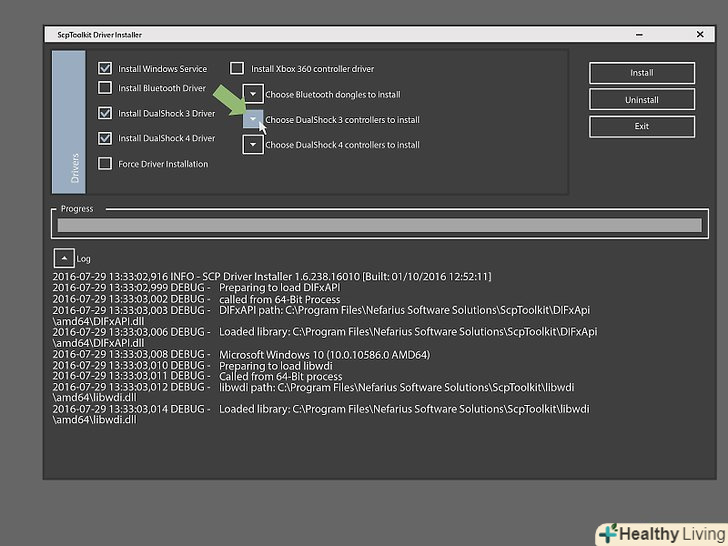Expand Choose DualShock 3 controllers dropdown
728x546 pixels.
click(253, 119)
